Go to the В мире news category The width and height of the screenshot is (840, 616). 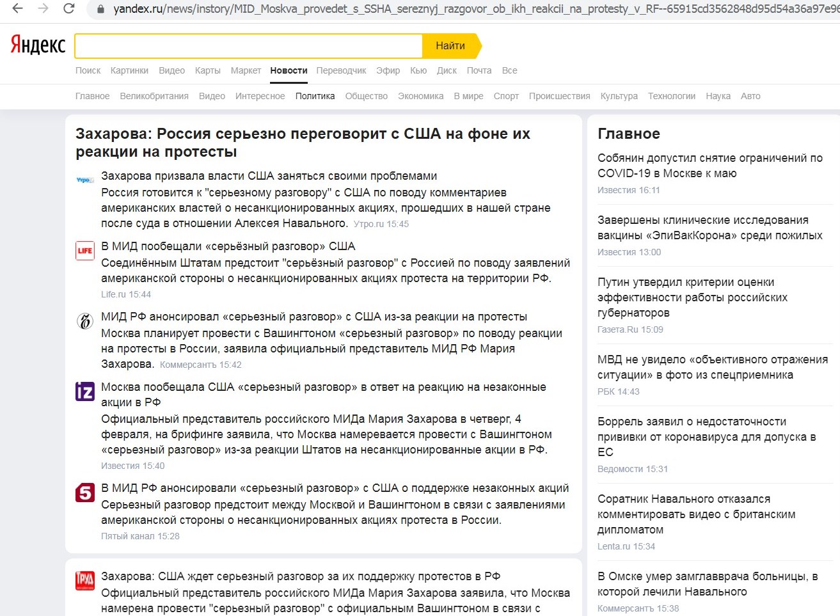coord(469,96)
